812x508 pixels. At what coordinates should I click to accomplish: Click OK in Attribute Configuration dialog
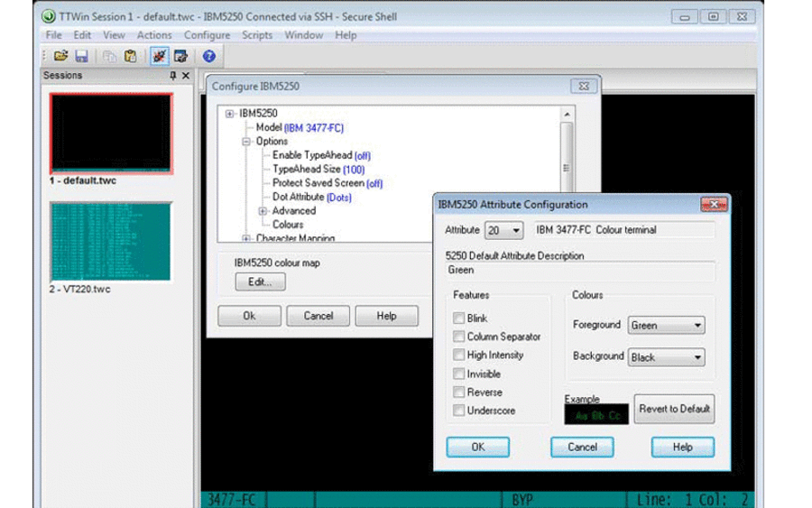pos(478,447)
